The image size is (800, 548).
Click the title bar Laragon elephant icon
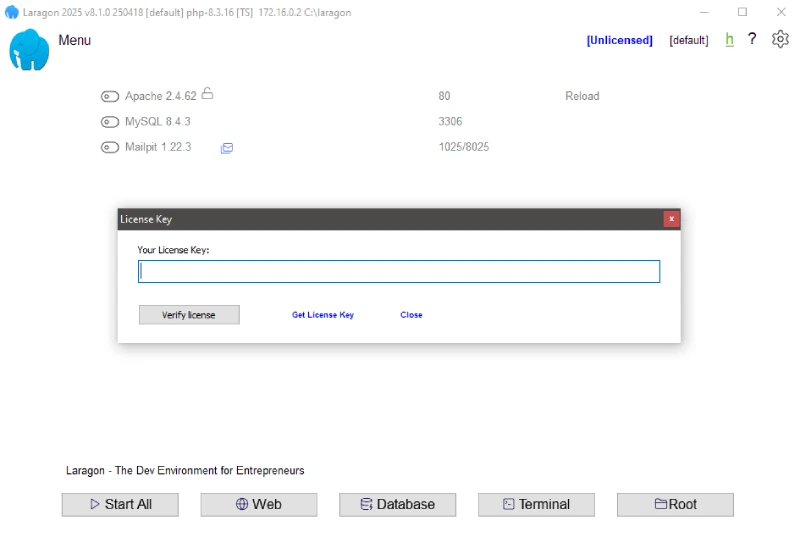click(x=11, y=12)
